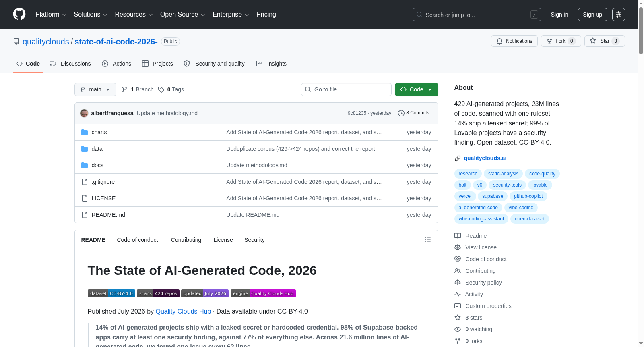The height and width of the screenshot is (347, 644).
Task: Select the Security README tab
Action: (x=254, y=240)
